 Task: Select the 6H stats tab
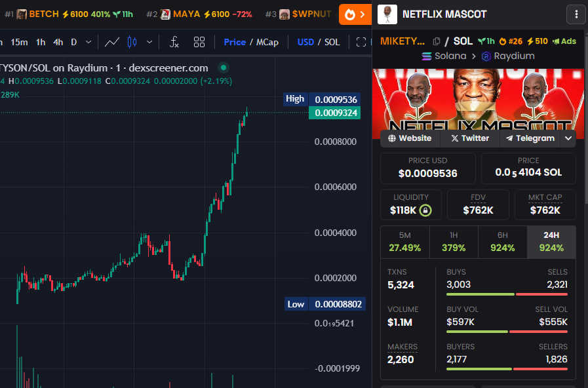[x=503, y=242]
